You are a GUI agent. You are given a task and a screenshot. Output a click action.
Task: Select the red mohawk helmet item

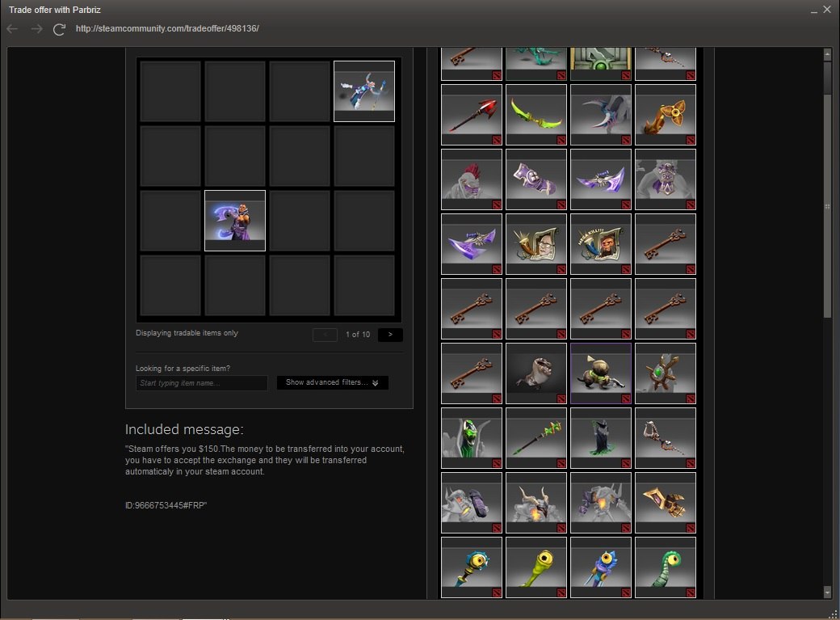[x=472, y=179]
